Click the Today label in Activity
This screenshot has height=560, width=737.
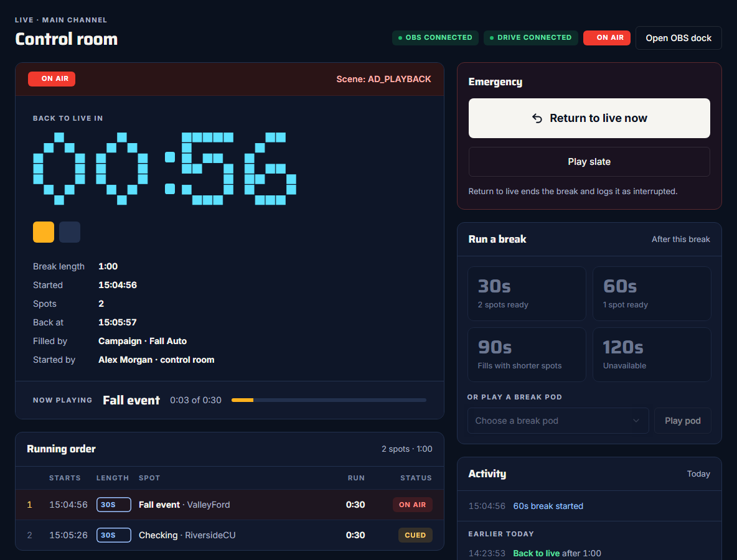pyautogui.click(x=698, y=474)
